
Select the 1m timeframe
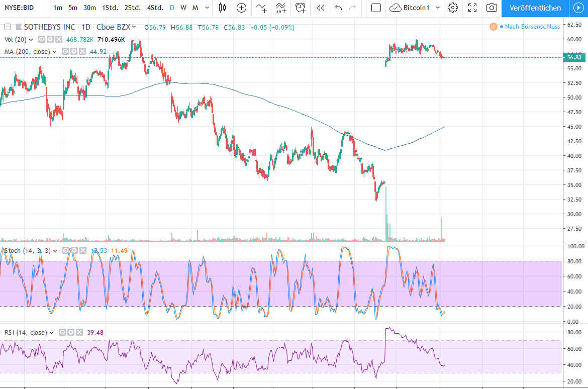click(58, 8)
